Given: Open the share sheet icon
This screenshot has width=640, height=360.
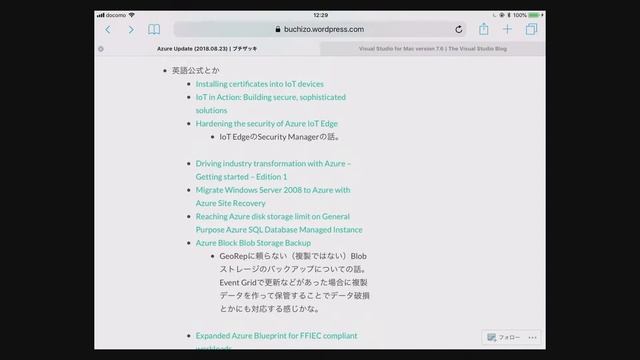Looking at the screenshot, I should pyautogui.click(x=484, y=29).
